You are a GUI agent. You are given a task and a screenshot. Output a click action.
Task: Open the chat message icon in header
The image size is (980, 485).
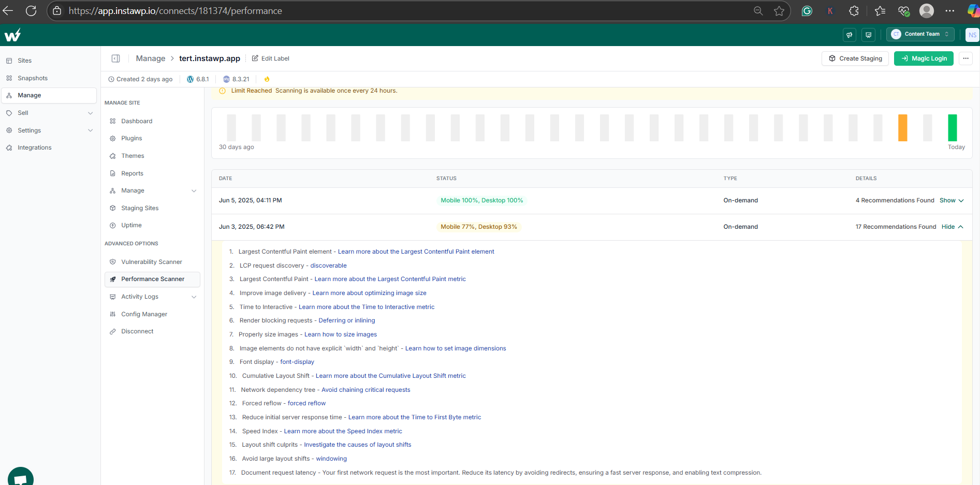[869, 35]
